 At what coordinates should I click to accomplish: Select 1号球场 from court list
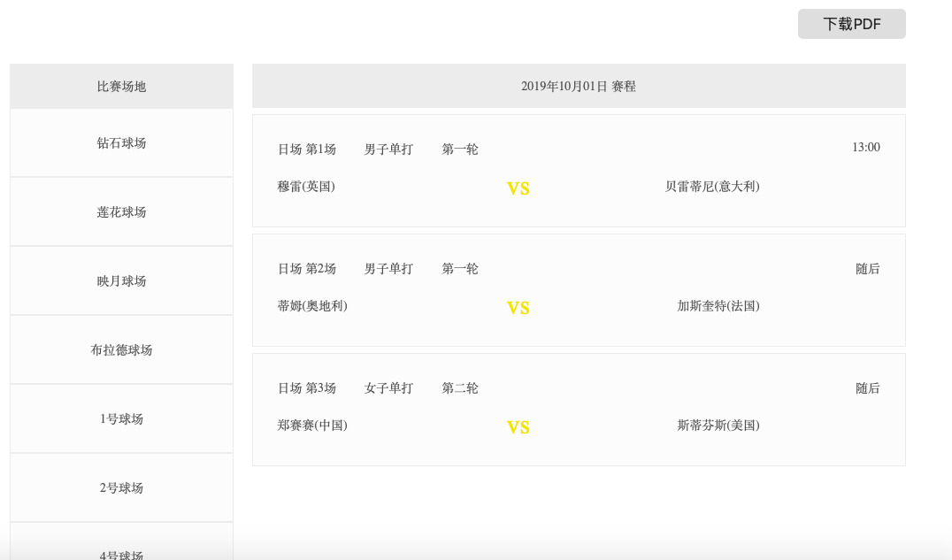[121, 419]
